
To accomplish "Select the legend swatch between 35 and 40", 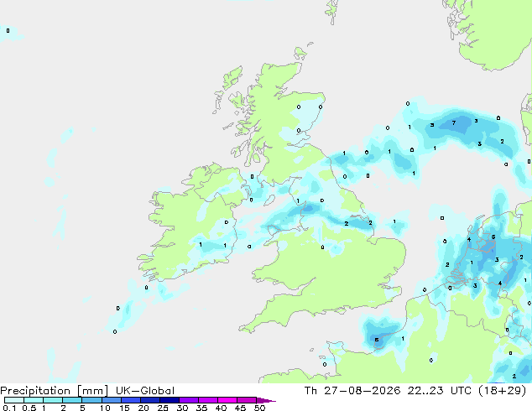I will tap(207, 400).
